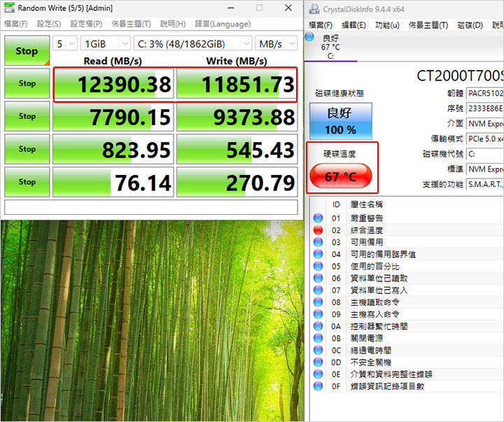Click the blue disk status orb for drive C:
The height and width of the screenshot is (422, 504).
(309, 37)
